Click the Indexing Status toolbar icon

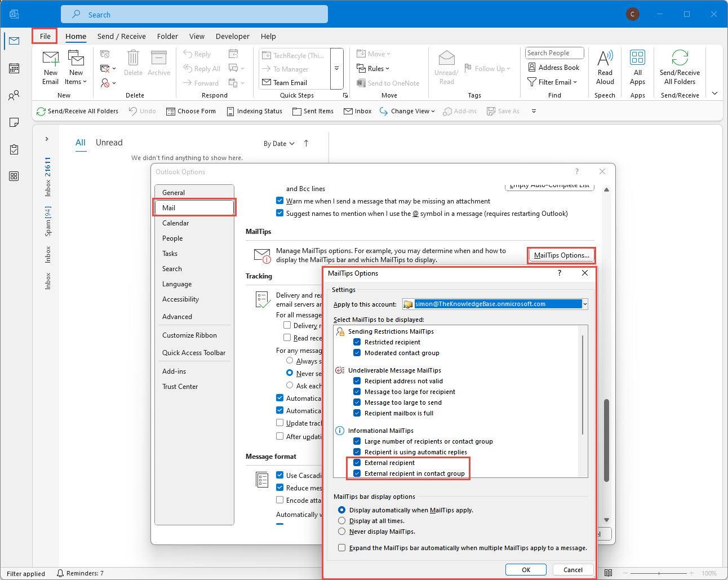point(230,112)
